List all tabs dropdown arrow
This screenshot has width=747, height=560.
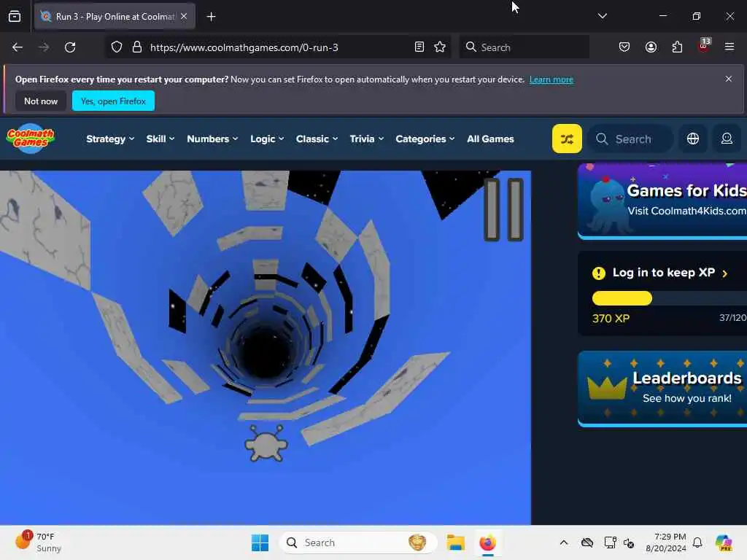tap(602, 16)
